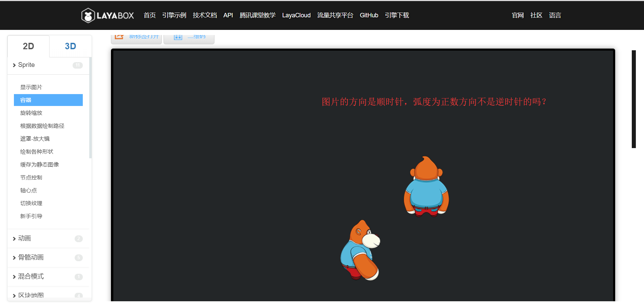Open the API nav item

click(228, 15)
